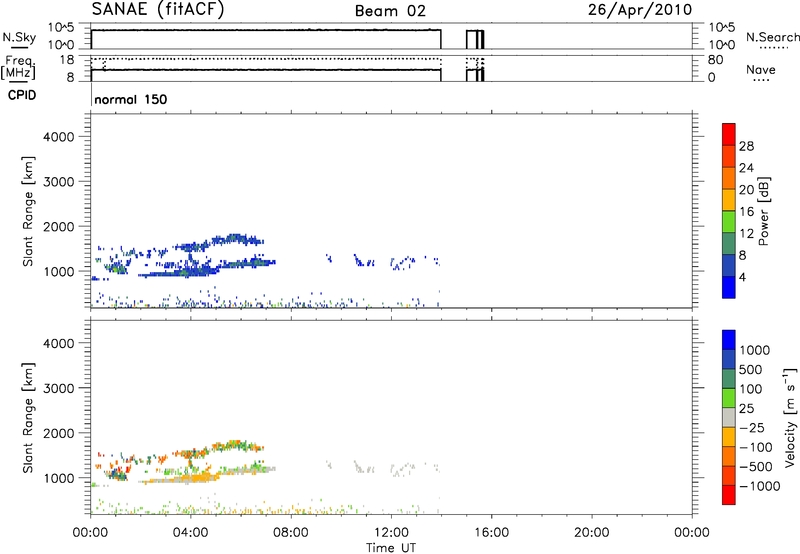Click the "-1000" tick on the Velocity colorbar
Screen dimensions: 800x554
click(x=760, y=486)
